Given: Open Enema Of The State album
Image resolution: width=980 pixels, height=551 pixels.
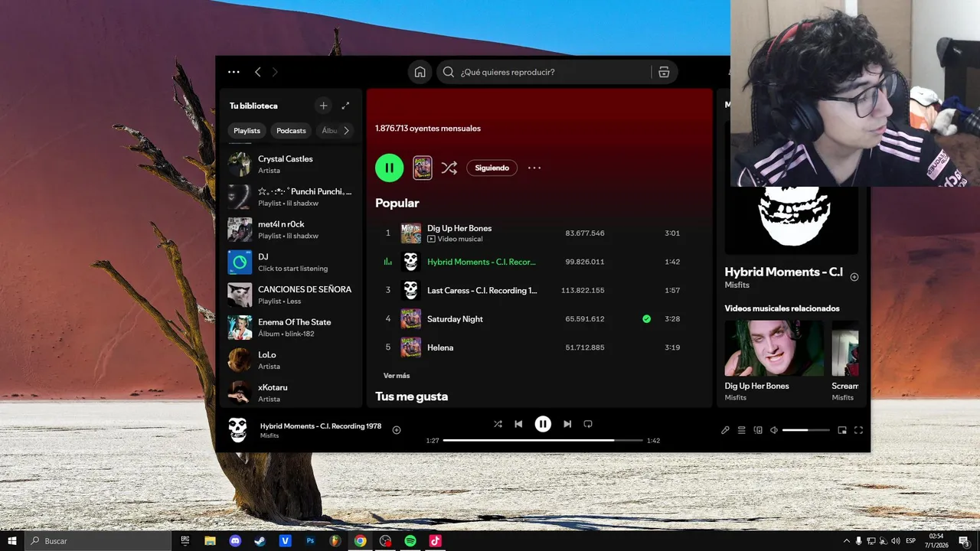Looking at the screenshot, I should (291, 328).
